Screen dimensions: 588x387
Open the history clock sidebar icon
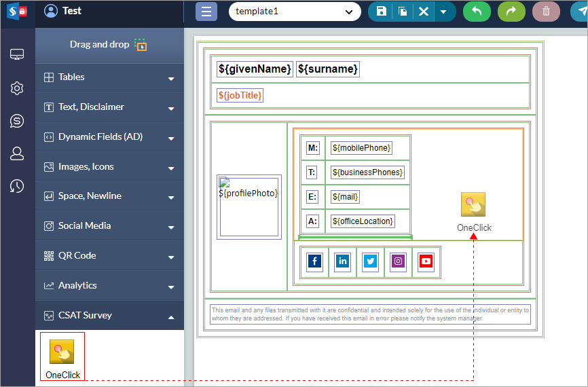click(17, 186)
